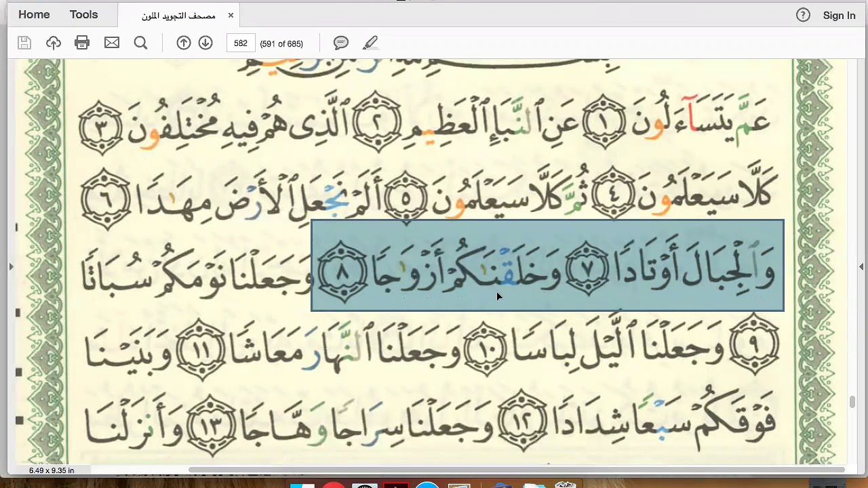Viewport: 868px width, 488px height.
Task: Click ayah marker ٨ in highlighted area
Action: tap(342, 272)
